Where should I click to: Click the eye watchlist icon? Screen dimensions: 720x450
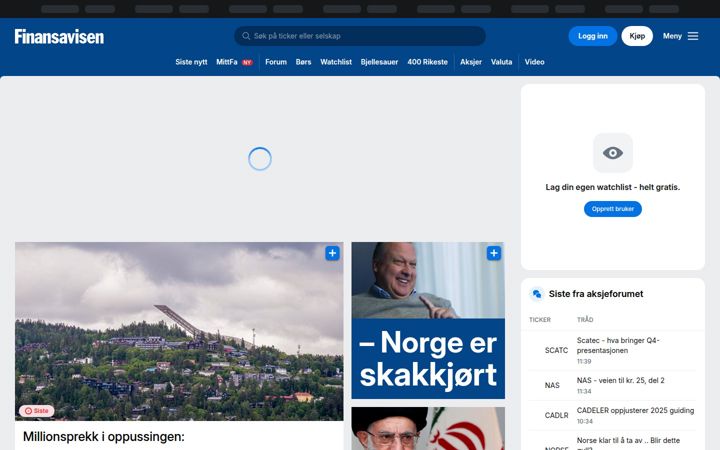pyautogui.click(x=613, y=153)
